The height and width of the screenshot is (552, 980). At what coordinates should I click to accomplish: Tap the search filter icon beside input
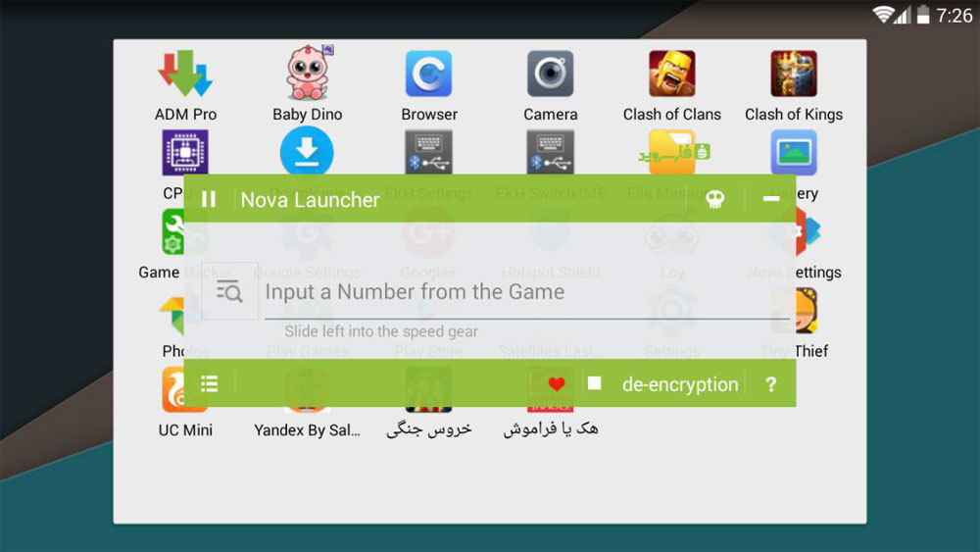229,291
